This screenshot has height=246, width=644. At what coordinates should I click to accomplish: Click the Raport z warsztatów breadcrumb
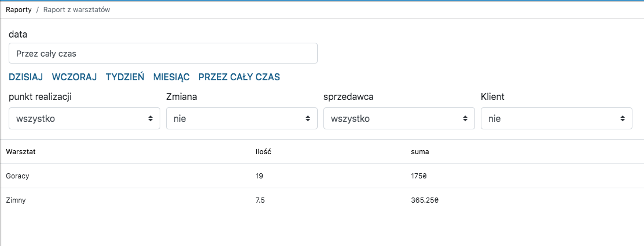pos(76,10)
